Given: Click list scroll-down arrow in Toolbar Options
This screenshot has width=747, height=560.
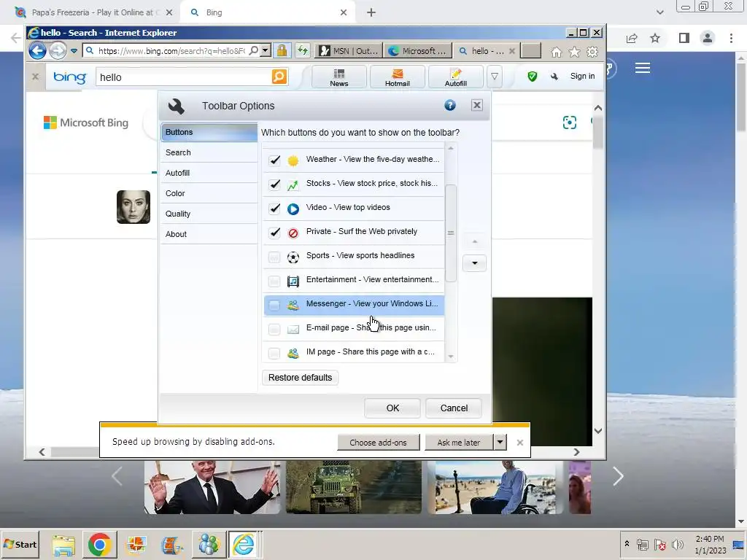Looking at the screenshot, I should point(451,357).
